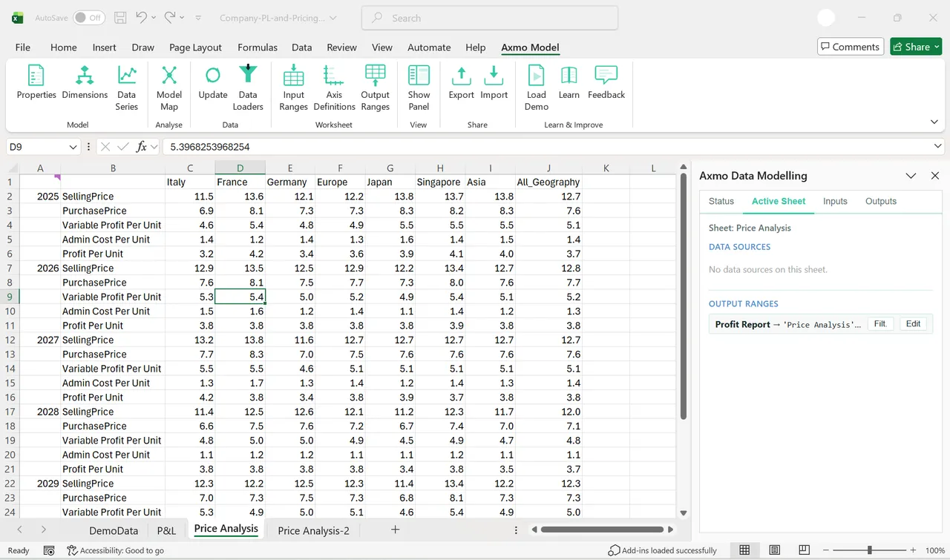The width and height of the screenshot is (950, 560).
Task: Open Customize Quick Access Toolbar dropdown
Action: (x=198, y=18)
